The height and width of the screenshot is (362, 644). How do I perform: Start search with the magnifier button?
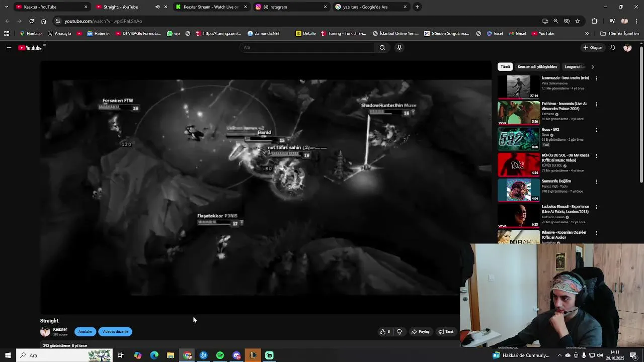[x=382, y=48]
